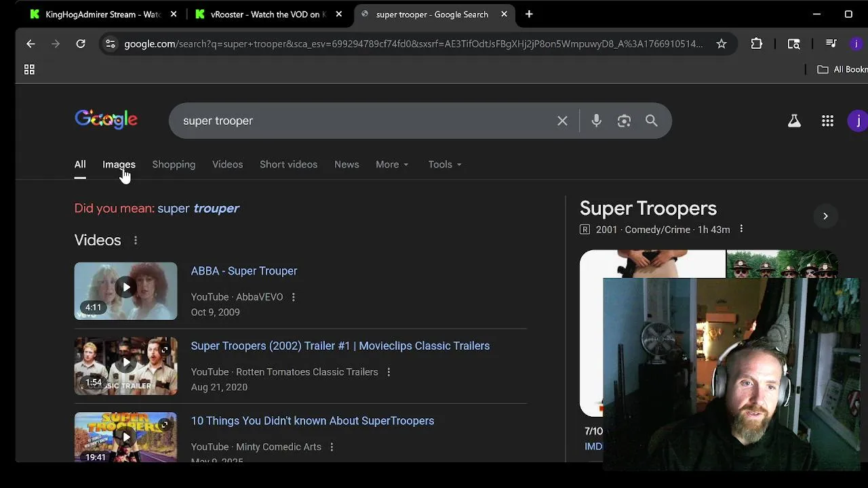This screenshot has height=488, width=868.
Task: Open the Tools dropdown
Action: tap(444, 165)
